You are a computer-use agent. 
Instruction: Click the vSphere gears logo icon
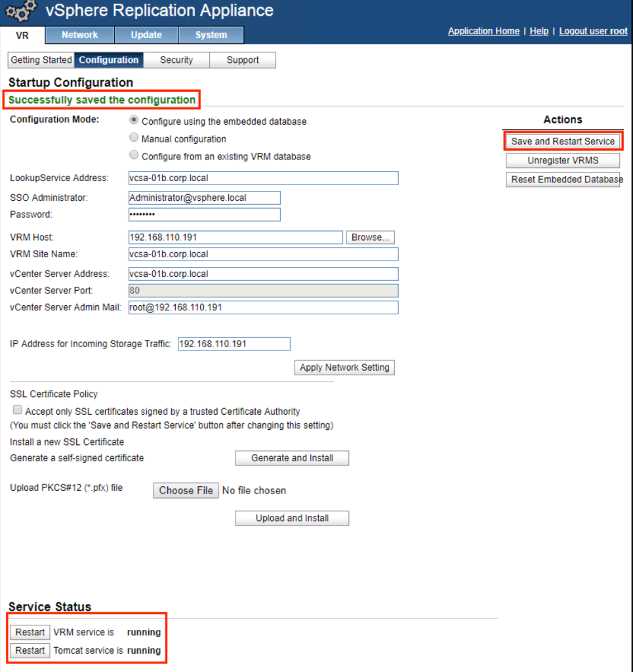(x=22, y=11)
